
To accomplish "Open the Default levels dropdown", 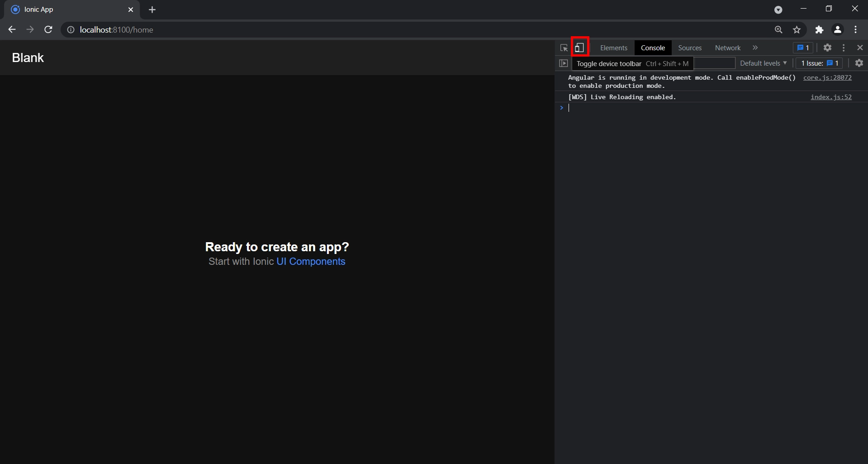I will click(763, 63).
